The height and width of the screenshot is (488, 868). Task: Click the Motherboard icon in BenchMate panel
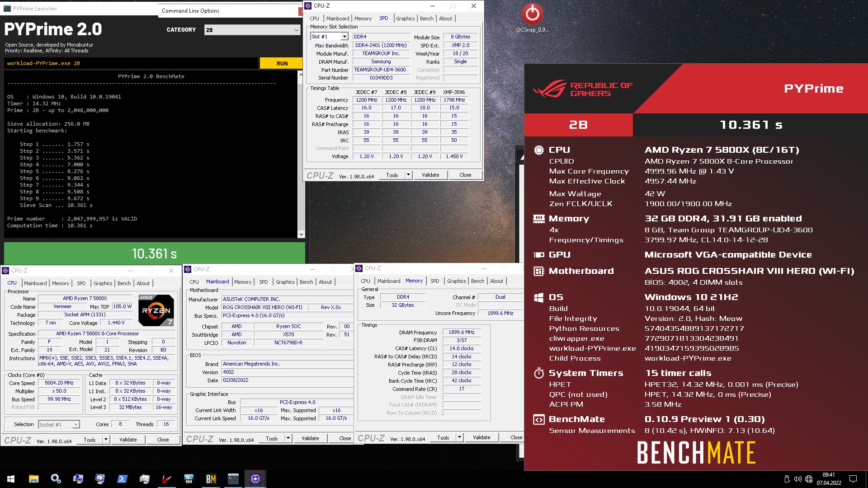pos(538,271)
